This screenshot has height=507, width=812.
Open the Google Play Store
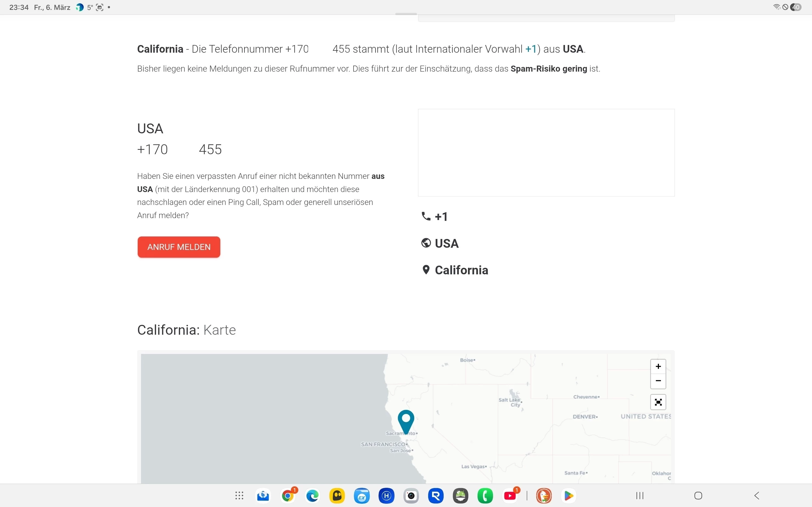(569, 495)
